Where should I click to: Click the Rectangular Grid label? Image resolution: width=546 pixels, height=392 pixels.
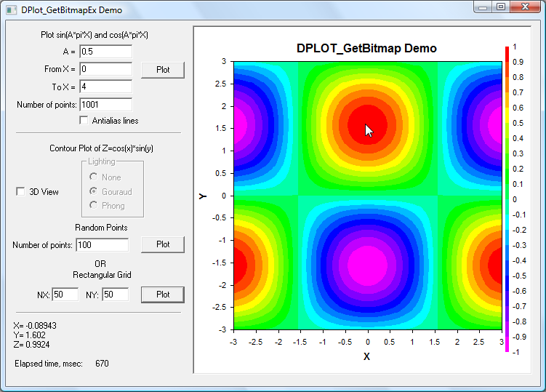[102, 275]
